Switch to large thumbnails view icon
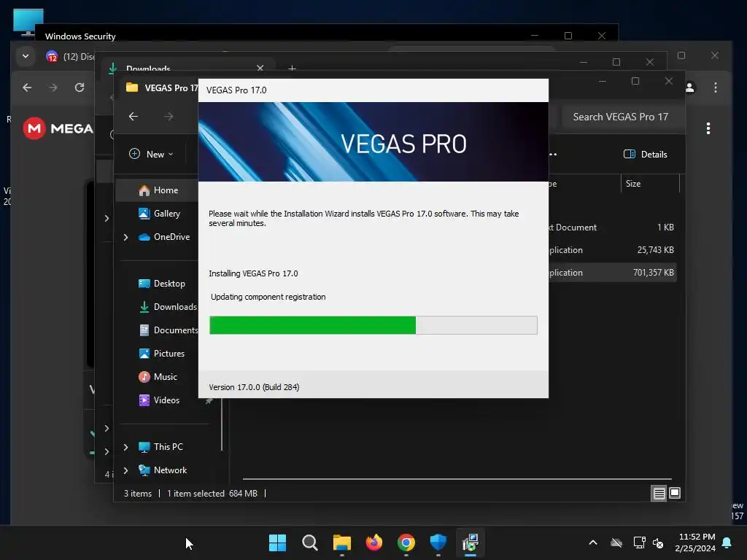The height and width of the screenshot is (560, 747). click(675, 493)
